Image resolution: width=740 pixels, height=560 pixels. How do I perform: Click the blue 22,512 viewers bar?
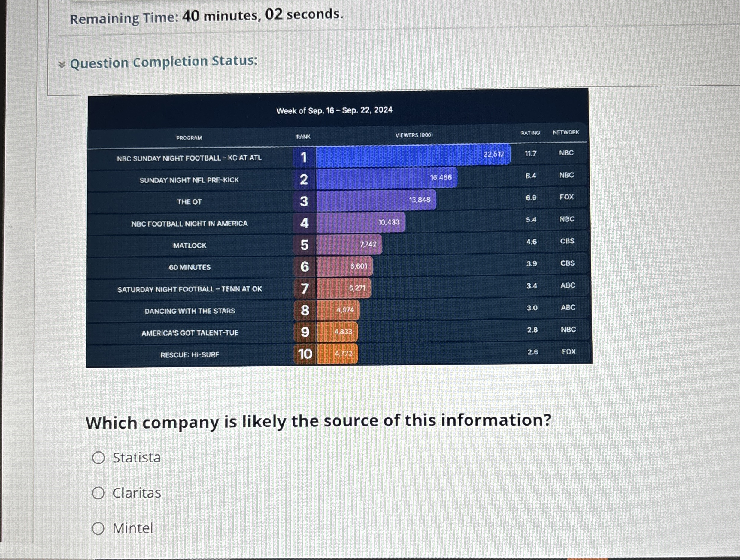coord(413,155)
